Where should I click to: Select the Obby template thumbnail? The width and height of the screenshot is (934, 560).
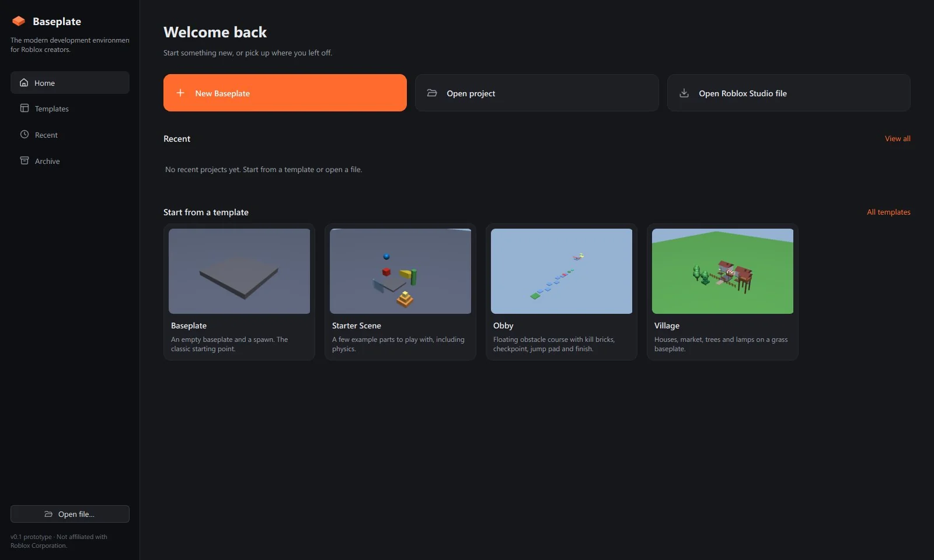coord(562,271)
